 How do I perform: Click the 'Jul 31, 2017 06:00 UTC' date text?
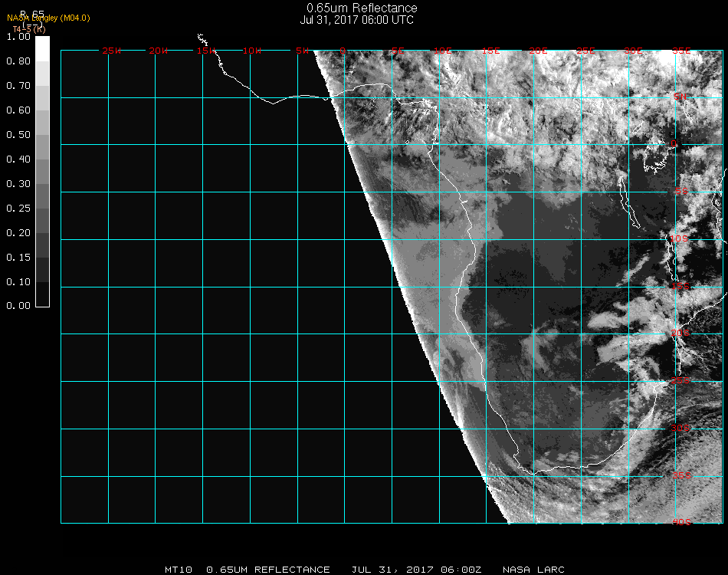356,20
